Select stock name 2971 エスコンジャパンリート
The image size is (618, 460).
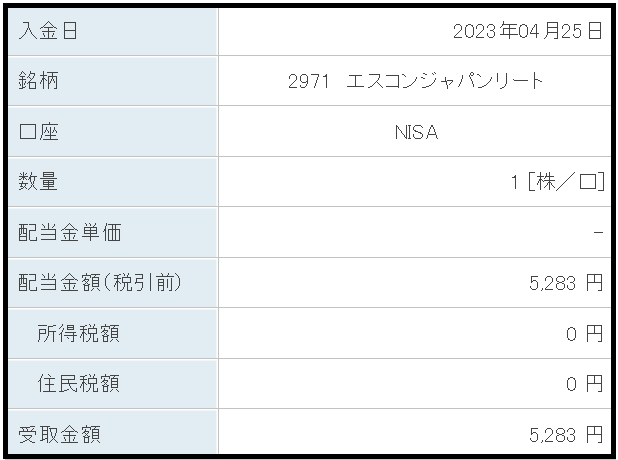[x=415, y=81]
